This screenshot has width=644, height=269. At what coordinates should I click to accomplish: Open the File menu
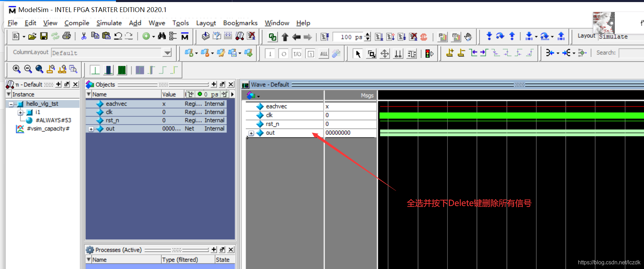click(12, 23)
